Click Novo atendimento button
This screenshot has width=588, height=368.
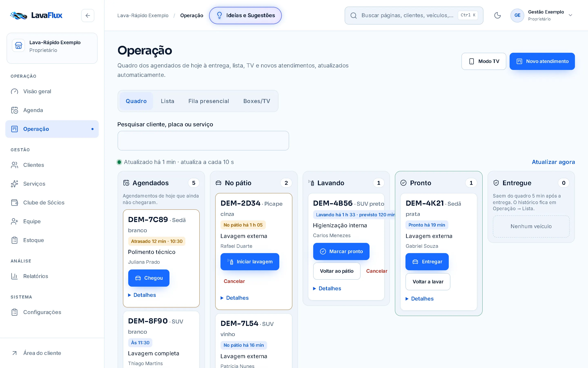(x=542, y=61)
